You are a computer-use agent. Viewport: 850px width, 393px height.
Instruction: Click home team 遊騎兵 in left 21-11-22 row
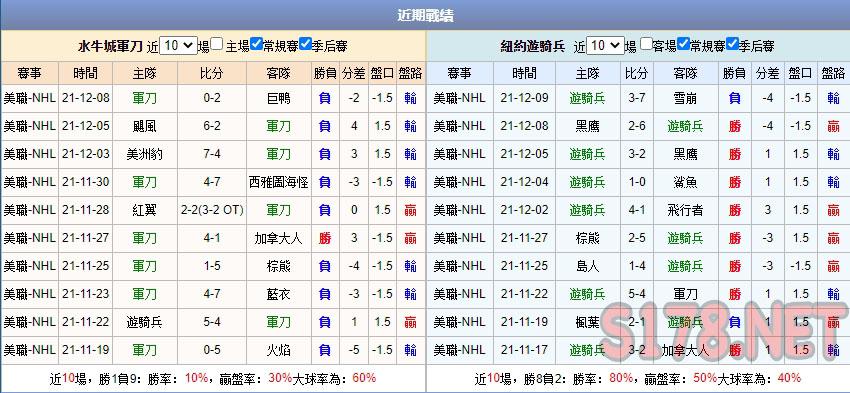tap(145, 323)
